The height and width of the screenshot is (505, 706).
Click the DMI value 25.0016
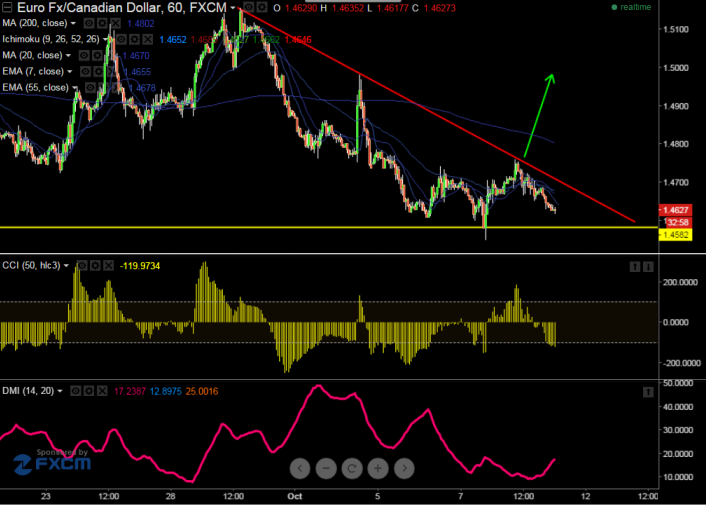[202, 392]
